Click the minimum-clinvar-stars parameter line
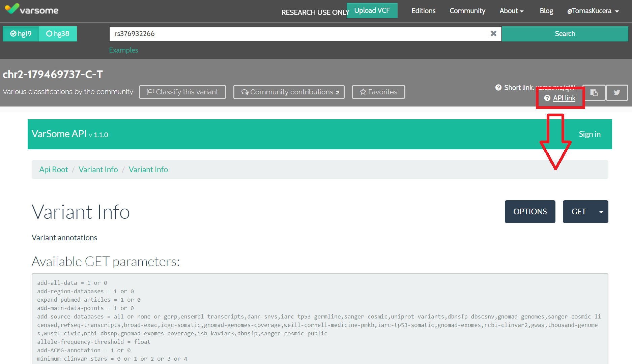Image resolution: width=632 pixels, height=364 pixels. (x=112, y=359)
